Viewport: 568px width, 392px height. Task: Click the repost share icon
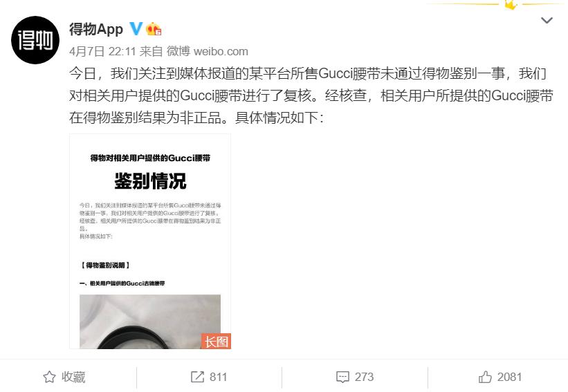point(197,377)
